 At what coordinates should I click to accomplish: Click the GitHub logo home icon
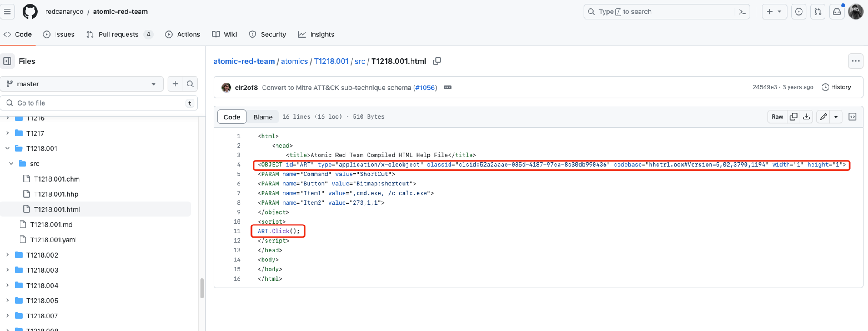coord(30,12)
